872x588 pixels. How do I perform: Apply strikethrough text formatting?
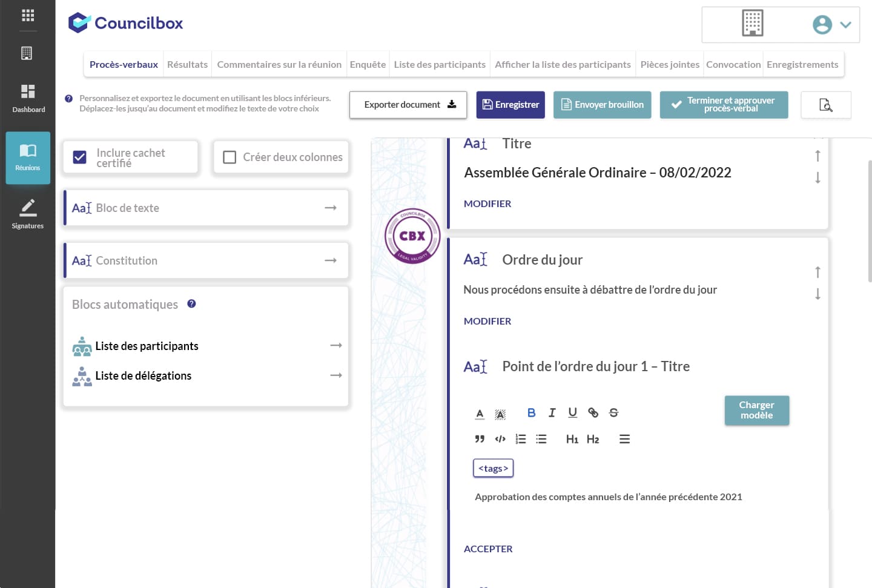(x=613, y=412)
